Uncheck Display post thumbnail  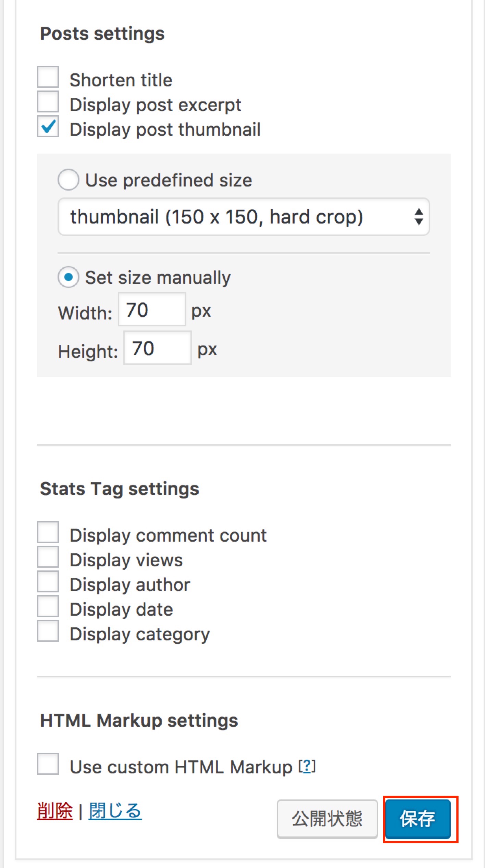pos(48,126)
